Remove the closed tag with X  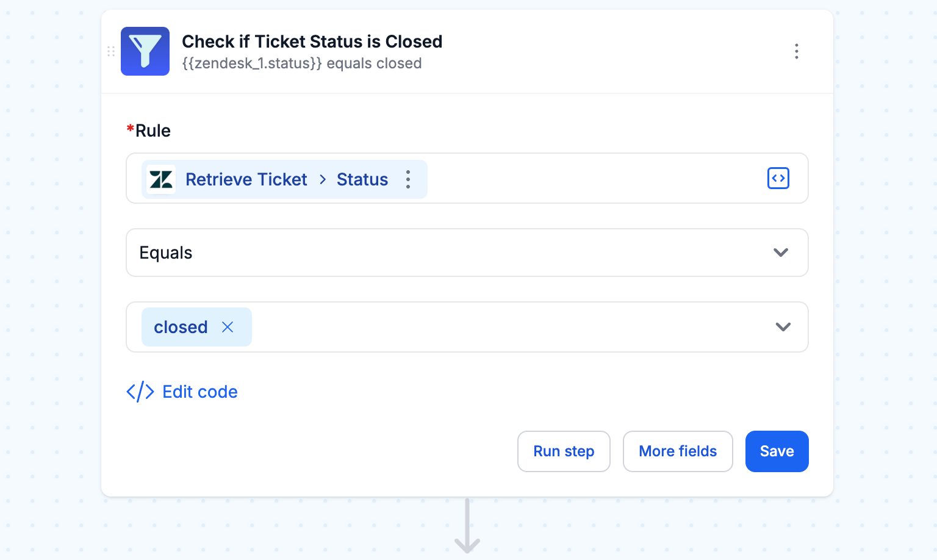pyautogui.click(x=228, y=327)
